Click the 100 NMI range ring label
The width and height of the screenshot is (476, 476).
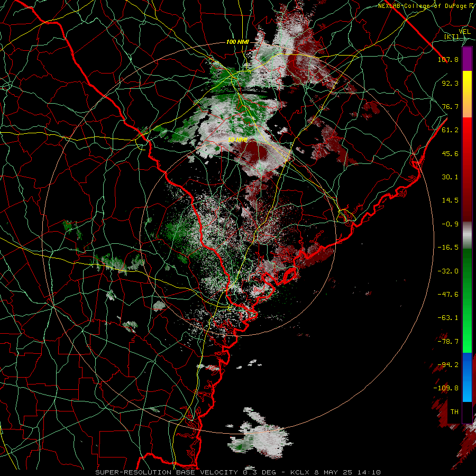237,42
